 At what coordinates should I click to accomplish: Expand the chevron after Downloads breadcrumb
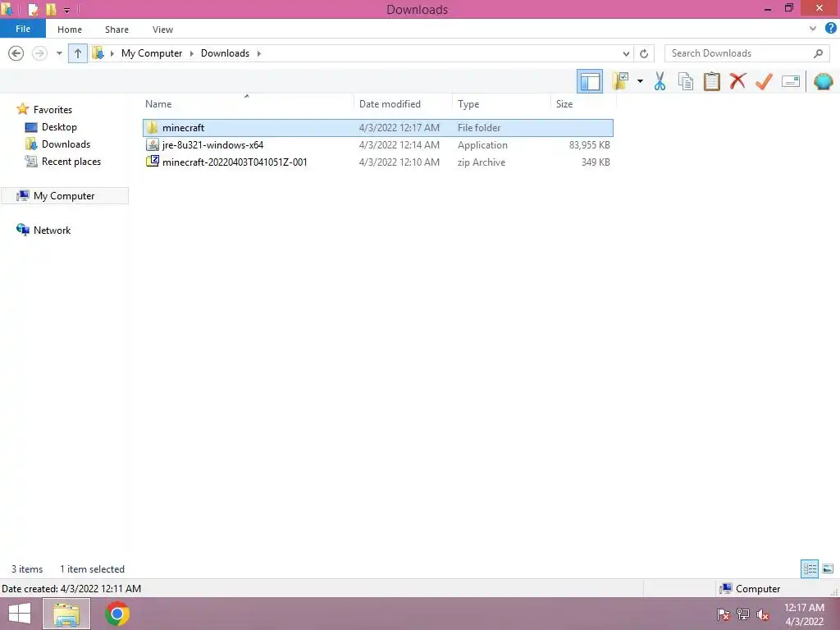click(x=258, y=53)
